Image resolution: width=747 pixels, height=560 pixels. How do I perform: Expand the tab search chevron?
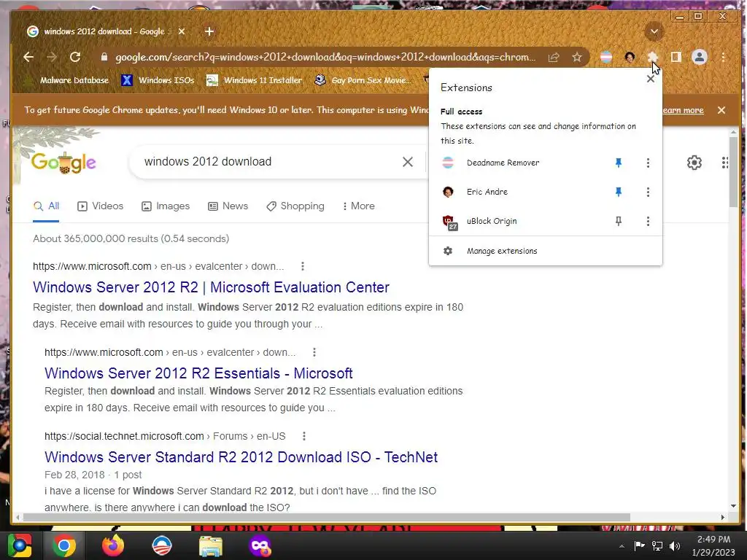click(x=654, y=31)
